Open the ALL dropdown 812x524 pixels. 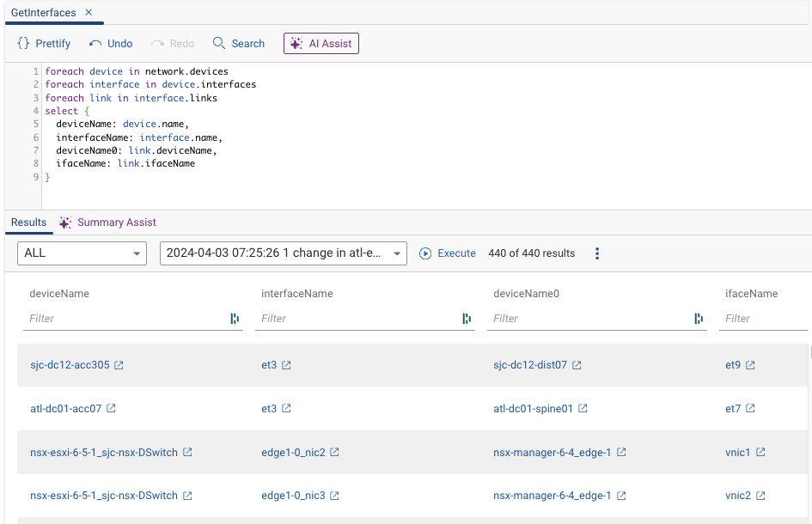click(82, 253)
